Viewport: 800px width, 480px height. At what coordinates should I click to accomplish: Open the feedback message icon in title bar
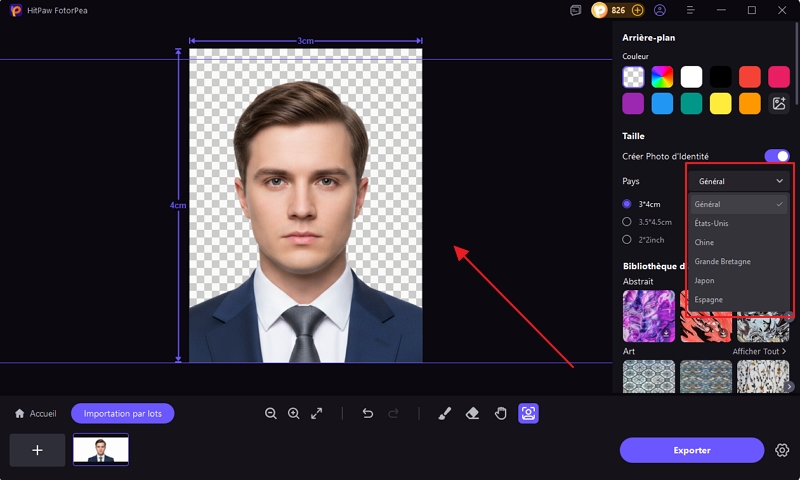576,10
